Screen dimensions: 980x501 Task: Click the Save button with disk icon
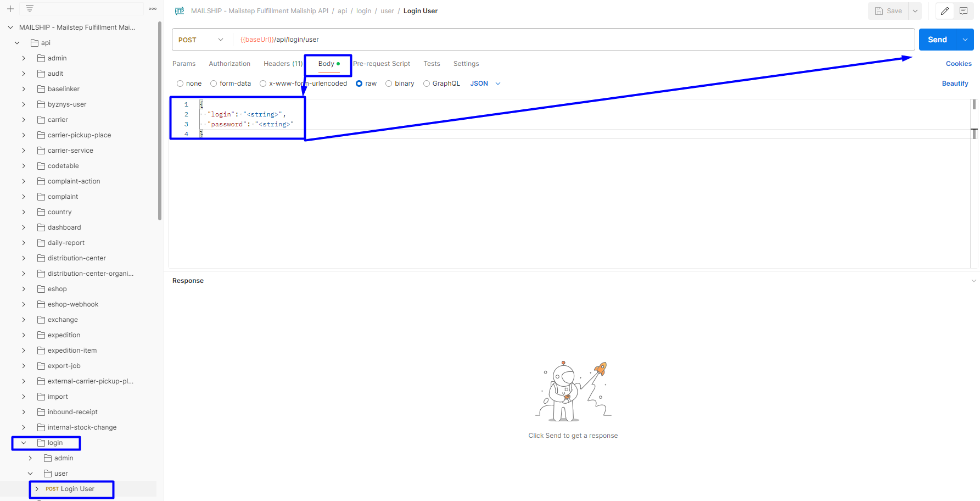click(x=888, y=11)
